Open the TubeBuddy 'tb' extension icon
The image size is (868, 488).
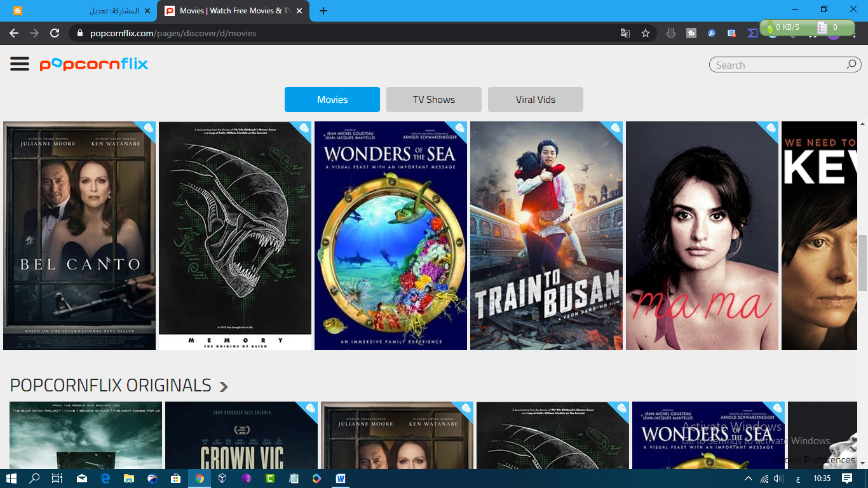pos(691,33)
